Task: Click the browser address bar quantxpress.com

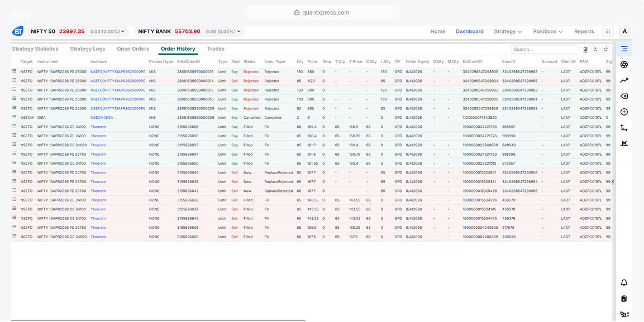Action: coord(322,12)
